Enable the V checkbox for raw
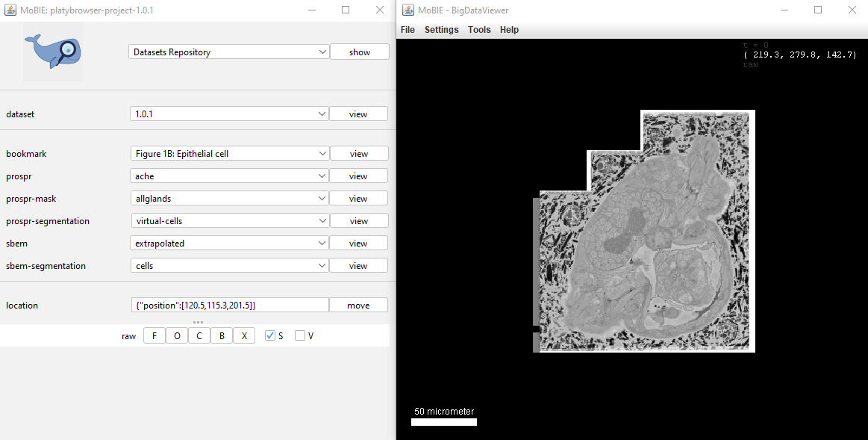 click(x=300, y=335)
